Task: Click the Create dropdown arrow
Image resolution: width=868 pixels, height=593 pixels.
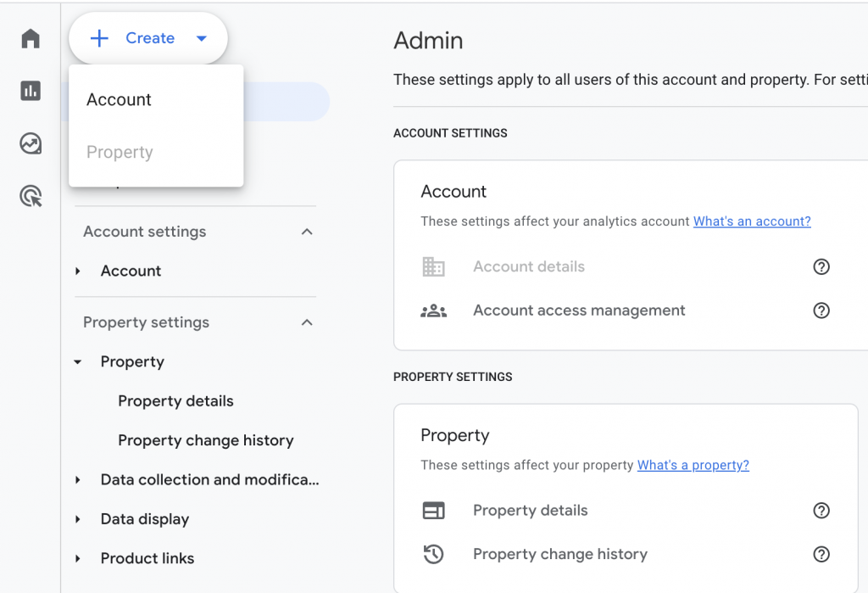Action: tap(202, 38)
